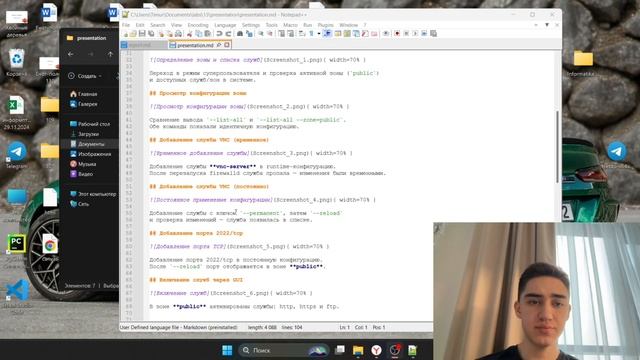Open Галерея in Explorer sidebar
The image size is (640, 360).
(x=84, y=104)
